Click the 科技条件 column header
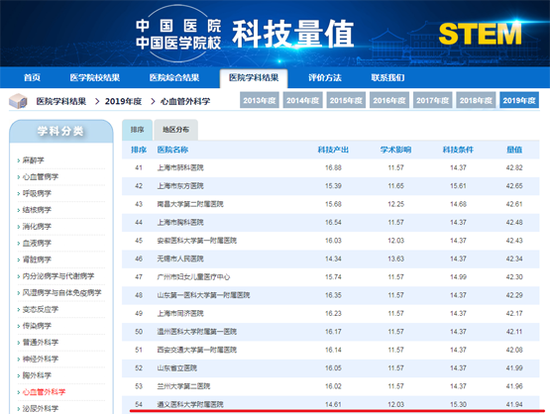Image resolution: width=550 pixels, height=414 pixels. click(458, 150)
